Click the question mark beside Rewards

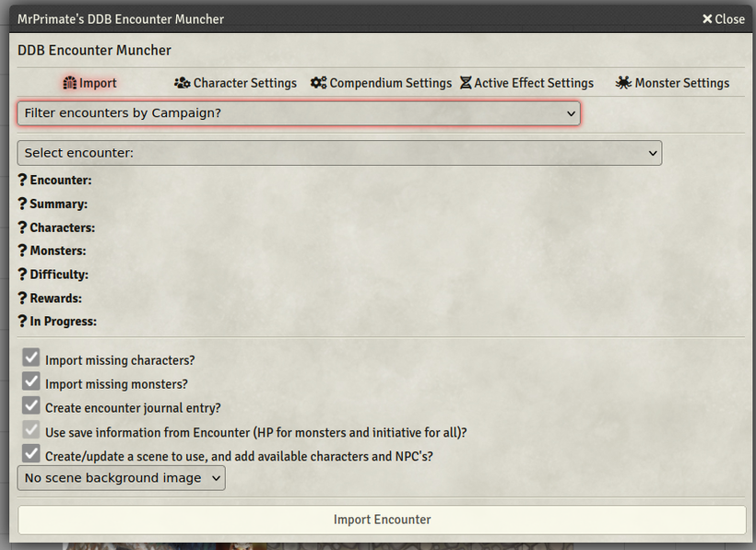point(22,298)
